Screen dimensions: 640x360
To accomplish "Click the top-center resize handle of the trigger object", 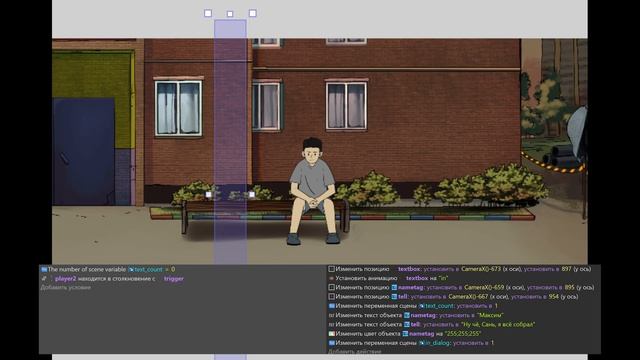I will pyautogui.click(x=230, y=14).
